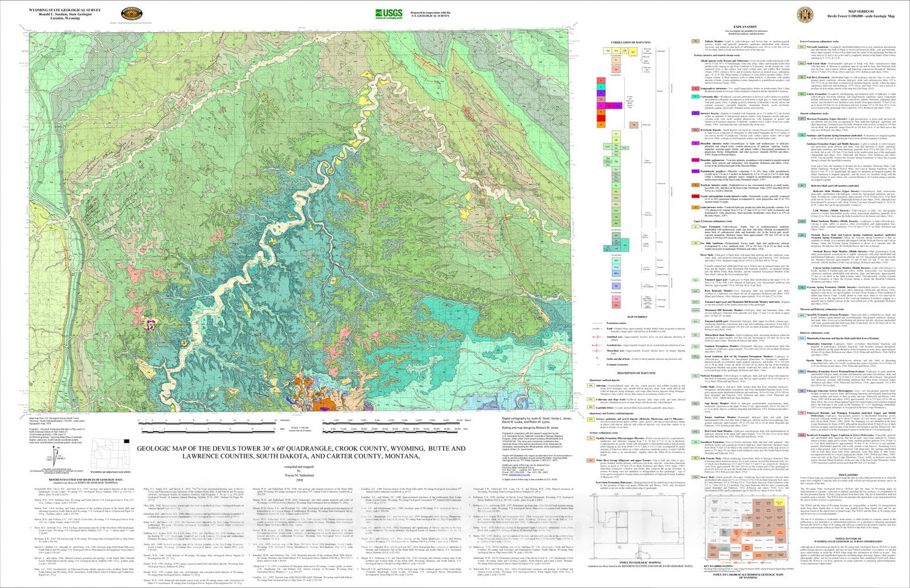The height and width of the screenshot is (588, 910).
Task: Click the magenta Phonolitic intrusive rocks swatch
Action: point(696,144)
